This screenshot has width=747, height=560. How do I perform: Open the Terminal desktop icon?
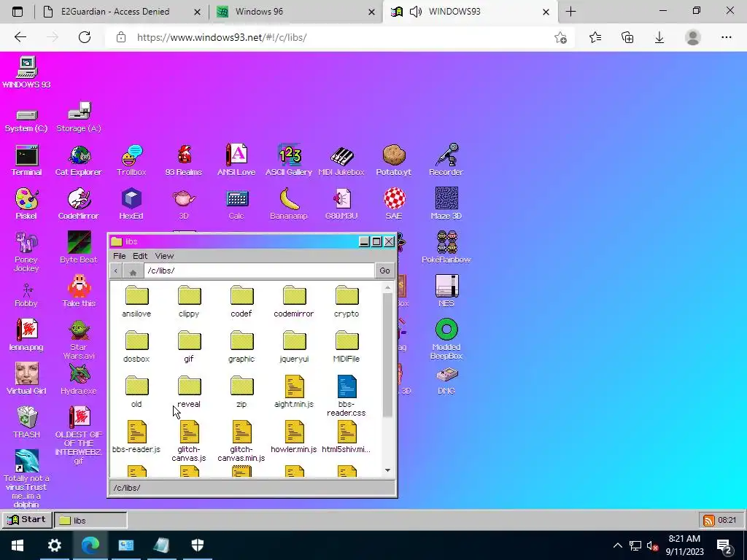pos(26,161)
